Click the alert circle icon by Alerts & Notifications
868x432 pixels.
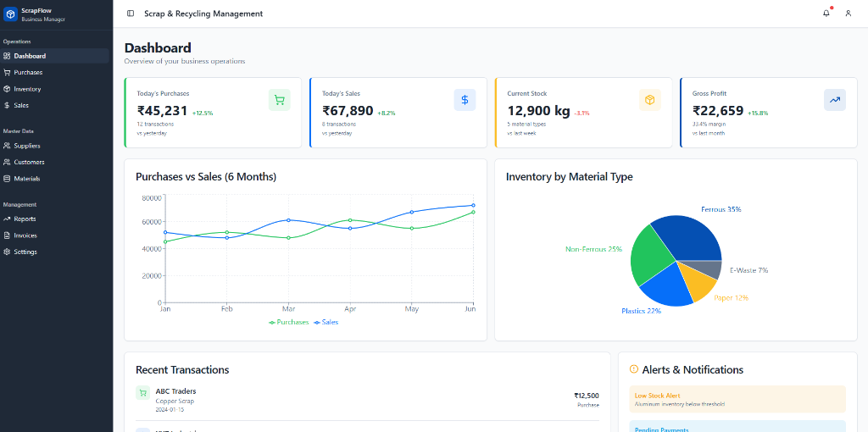[x=634, y=369]
